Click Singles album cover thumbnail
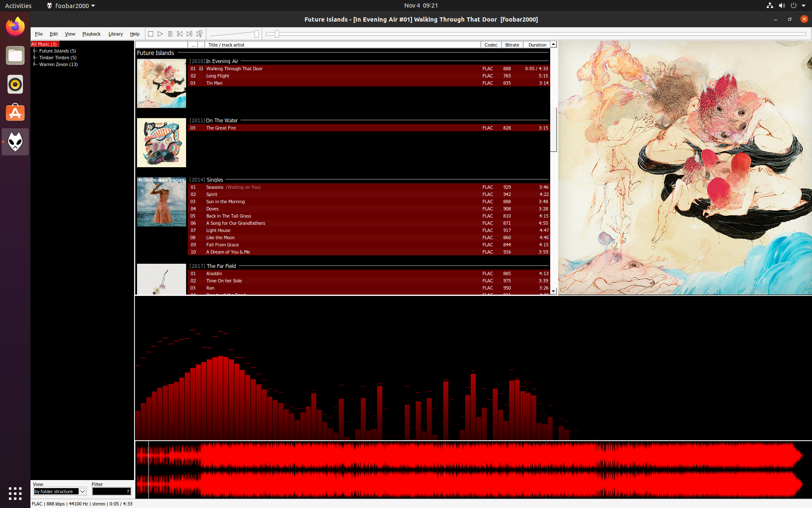The width and height of the screenshot is (812, 508). click(162, 202)
